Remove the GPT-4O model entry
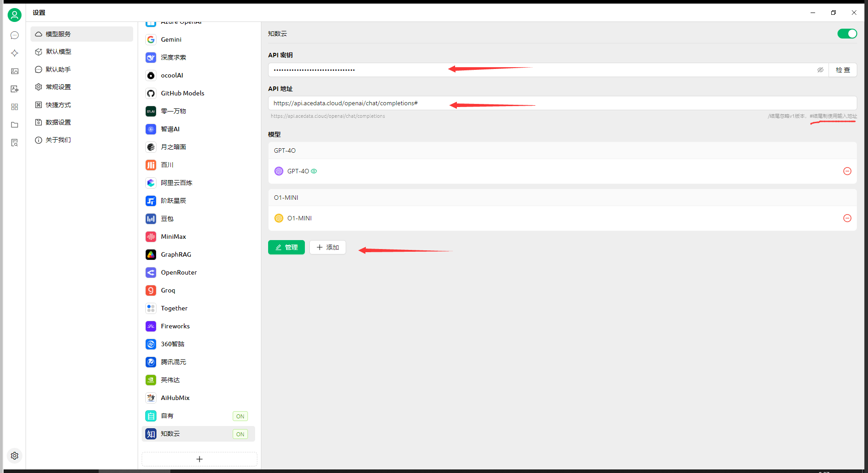Viewport: 868px width, 473px height. point(847,171)
